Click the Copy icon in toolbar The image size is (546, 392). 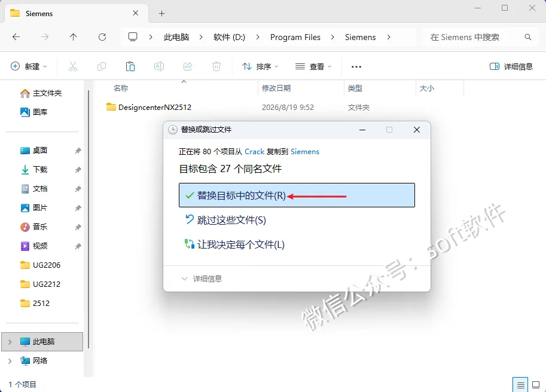point(101,66)
